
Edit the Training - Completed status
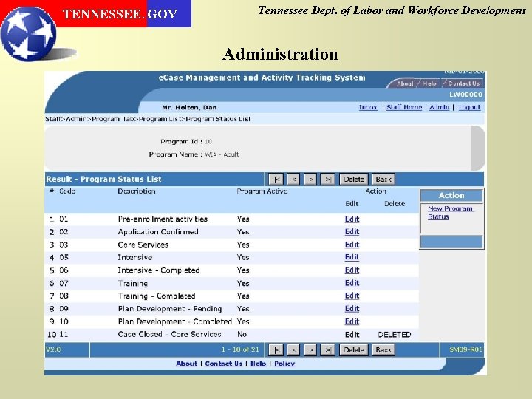(x=352, y=296)
